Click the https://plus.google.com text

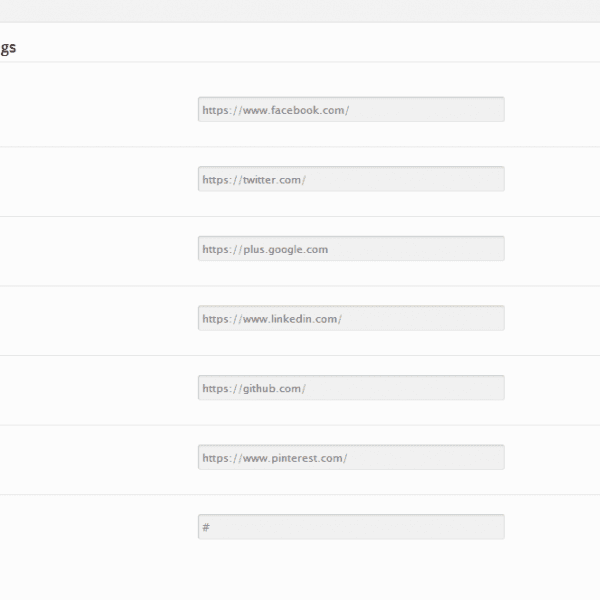click(x=265, y=249)
